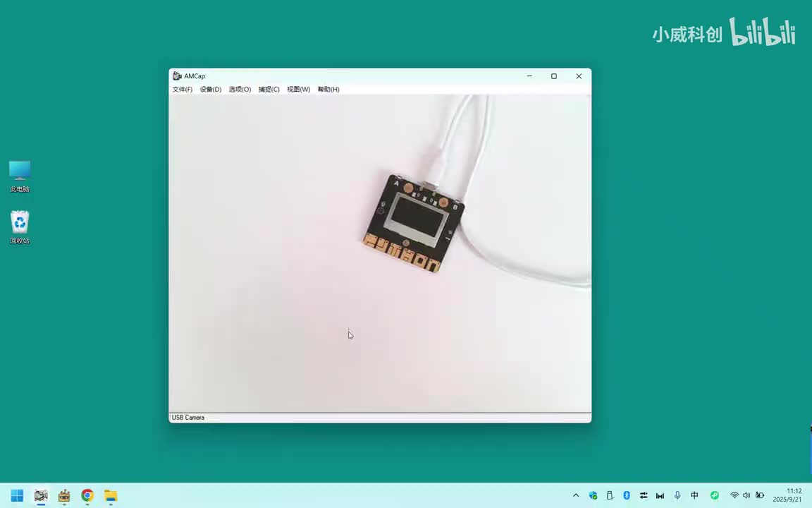Open the clock showing 11:12 2025/9/21

[787, 495]
